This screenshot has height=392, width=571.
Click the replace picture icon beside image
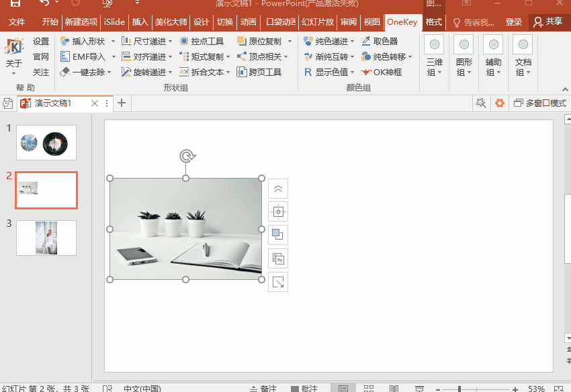point(278,258)
